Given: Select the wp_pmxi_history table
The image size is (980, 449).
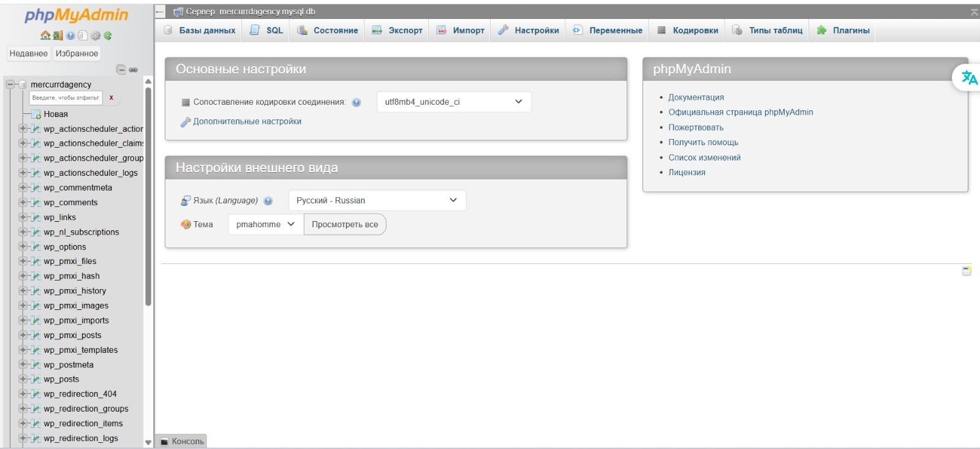Looking at the screenshot, I should tap(75, 291).
